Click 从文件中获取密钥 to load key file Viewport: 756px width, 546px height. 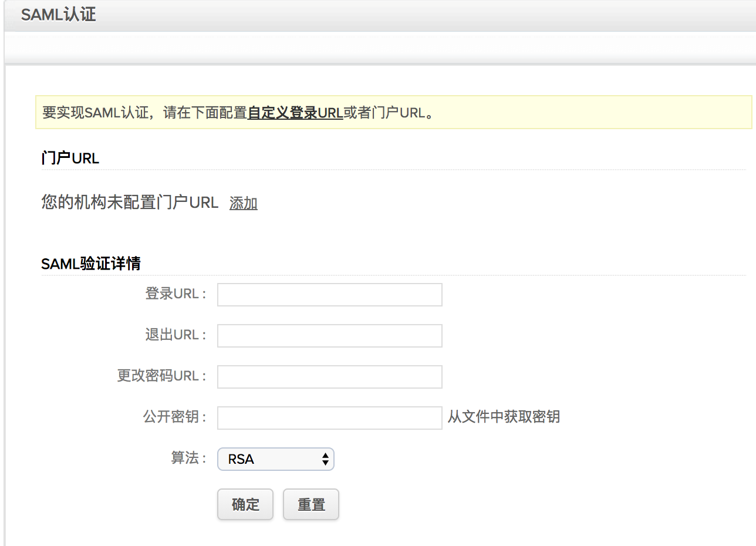[x=504, y=417]
